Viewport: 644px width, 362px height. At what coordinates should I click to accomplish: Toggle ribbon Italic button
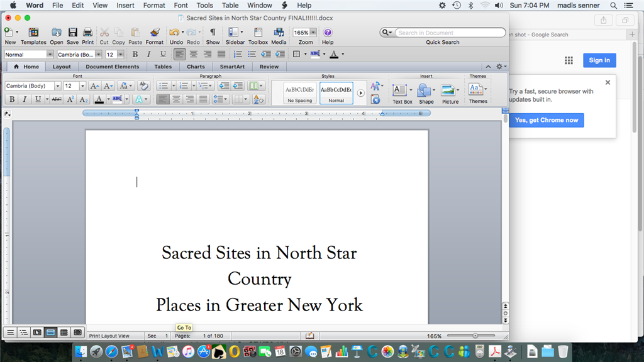[x=25, y=99]
